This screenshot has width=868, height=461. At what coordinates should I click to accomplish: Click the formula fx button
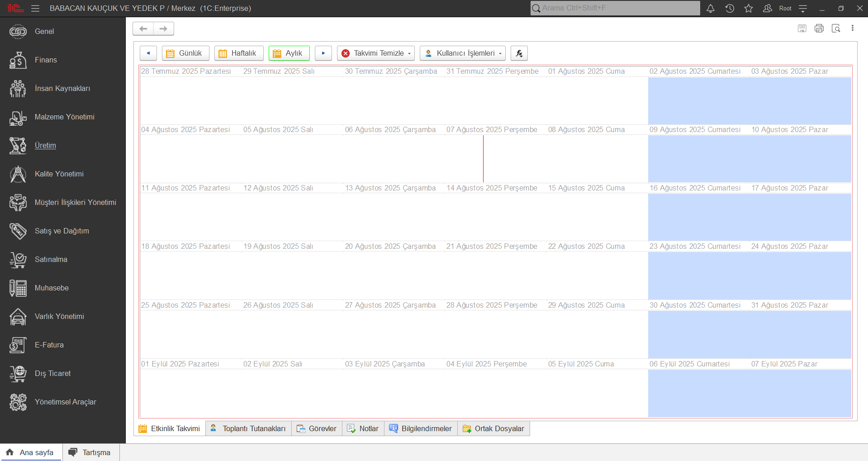[x=519, y=53]
